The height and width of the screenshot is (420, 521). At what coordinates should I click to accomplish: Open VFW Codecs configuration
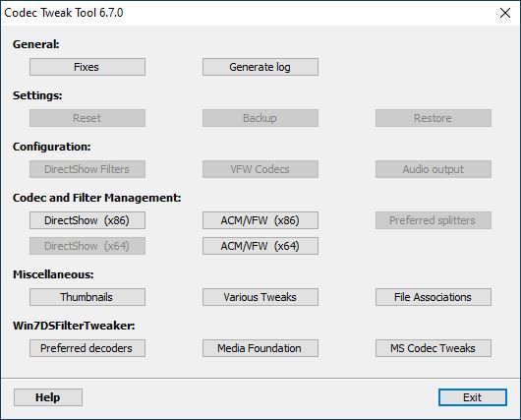point(260,169)
